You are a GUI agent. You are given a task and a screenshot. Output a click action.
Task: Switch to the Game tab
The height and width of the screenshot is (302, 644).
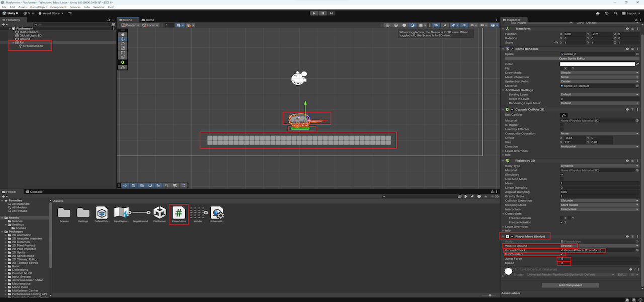(x=149, y=20)
